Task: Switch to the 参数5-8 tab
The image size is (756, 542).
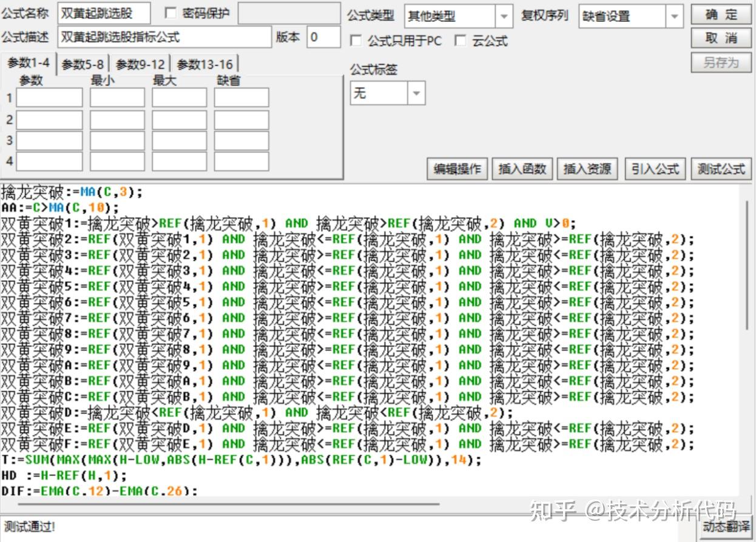Action: pyautogui.click(x=83, y=64)
